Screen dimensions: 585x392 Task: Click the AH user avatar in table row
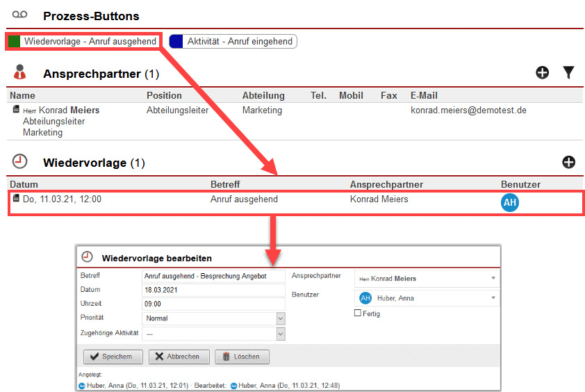click(x=510, y=202)
